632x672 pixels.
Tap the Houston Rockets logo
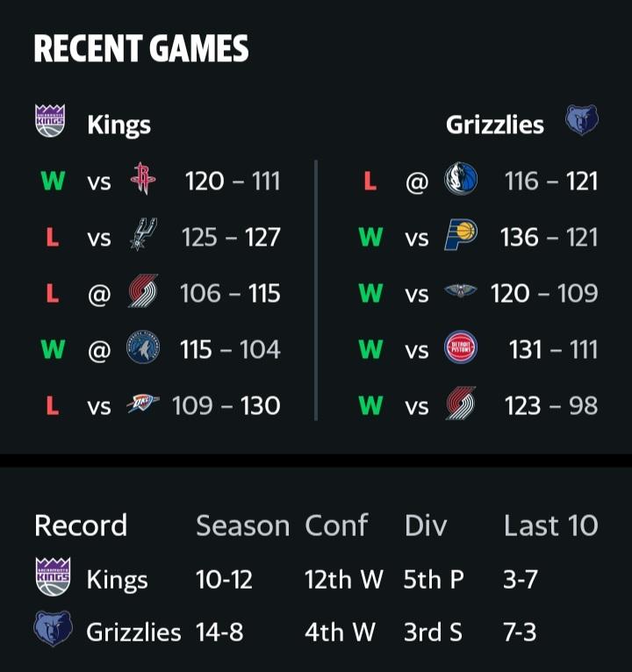[143, 179]
